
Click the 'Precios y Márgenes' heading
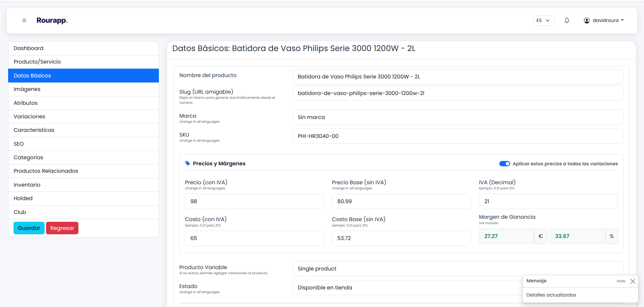click(219, 164)
